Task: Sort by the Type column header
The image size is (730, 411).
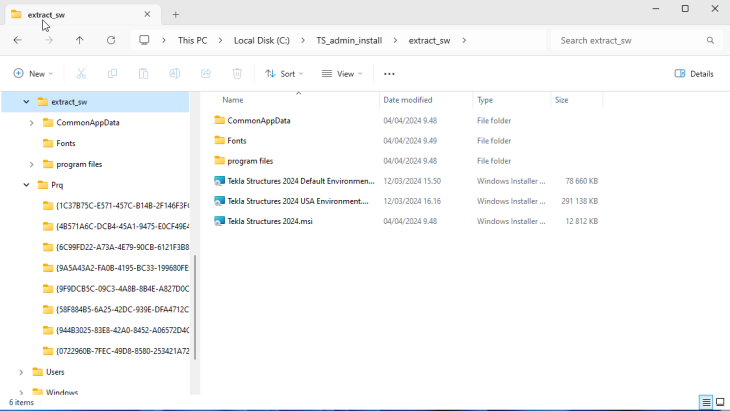Action: click(x=485, y=100)
